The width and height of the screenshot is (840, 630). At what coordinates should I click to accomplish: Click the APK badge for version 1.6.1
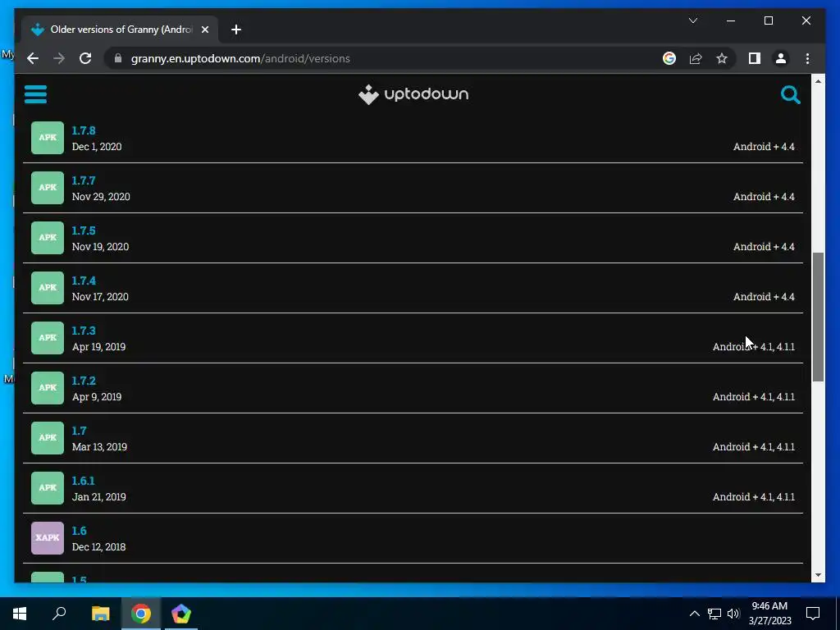(x=47, y=487)
